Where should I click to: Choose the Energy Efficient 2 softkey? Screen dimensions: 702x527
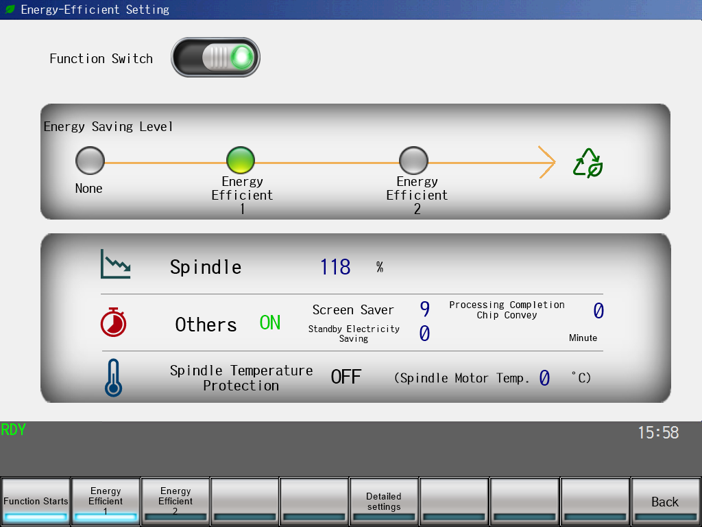point(176,501)
